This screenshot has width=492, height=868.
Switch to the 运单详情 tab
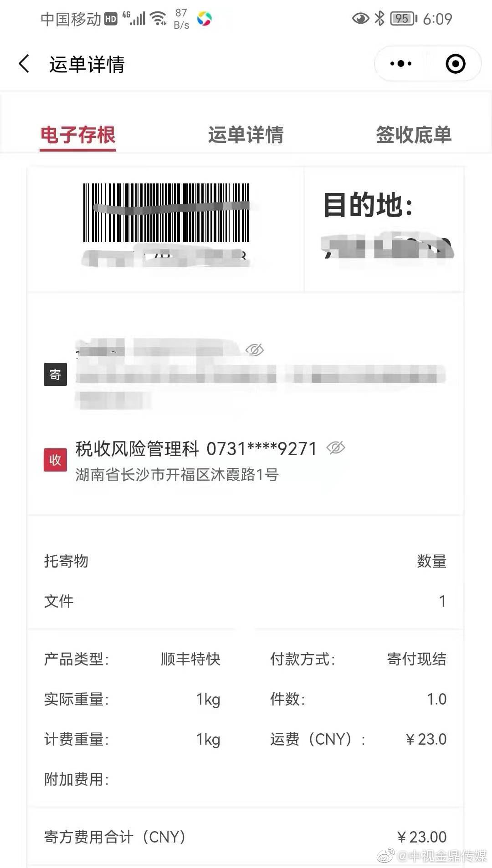pyautogui.click(x=246, y=135)
